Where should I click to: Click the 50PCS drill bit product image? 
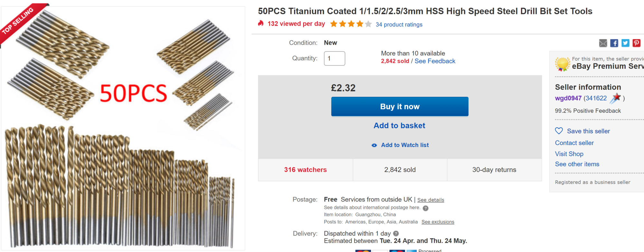click(x=122, y=129)
